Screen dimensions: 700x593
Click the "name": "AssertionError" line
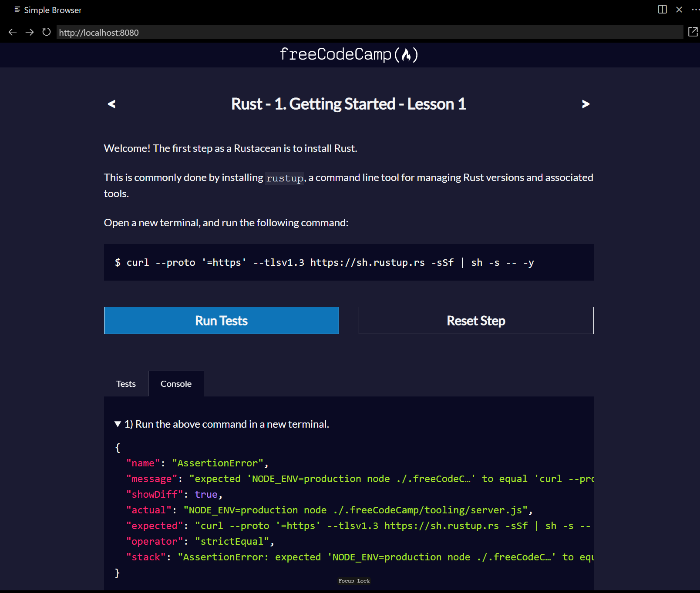tap(197, 463)
